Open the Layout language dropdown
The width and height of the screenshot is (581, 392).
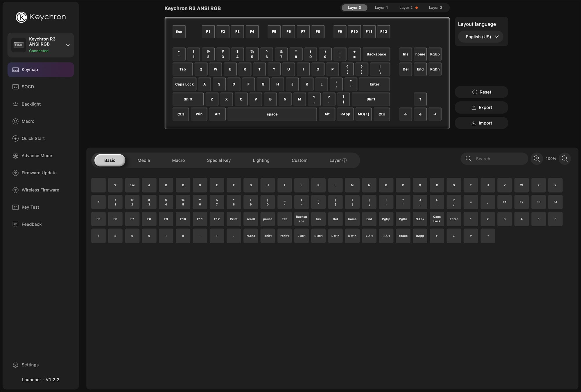480,37
